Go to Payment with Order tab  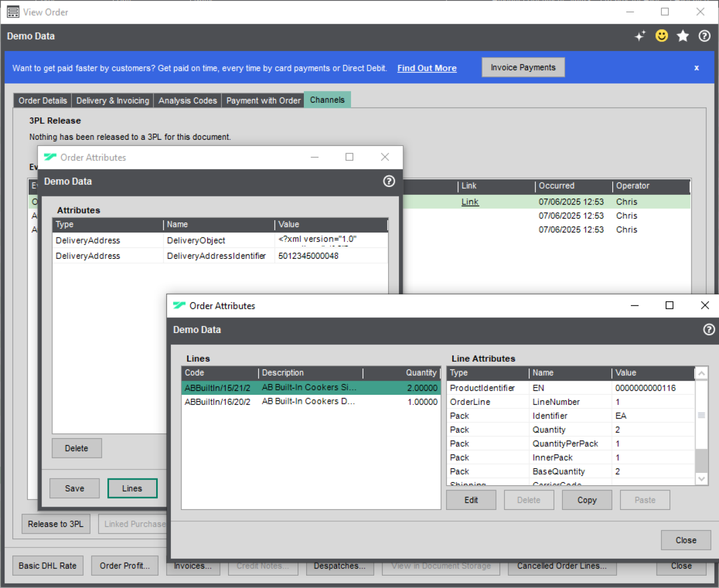click(x=263, y=101)
